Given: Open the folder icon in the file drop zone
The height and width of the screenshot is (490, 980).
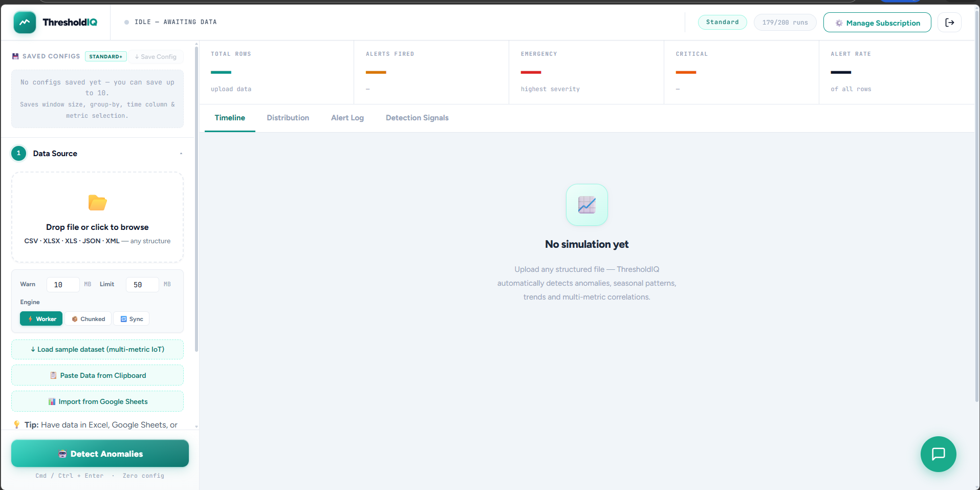Looking at the screenshot, I should [97, 203].
